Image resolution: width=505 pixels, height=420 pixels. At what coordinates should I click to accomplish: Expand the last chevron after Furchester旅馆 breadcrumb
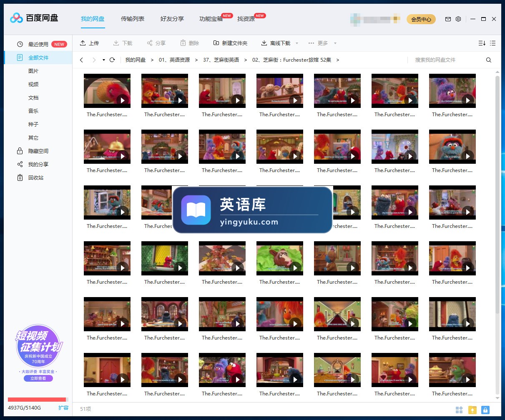point(338,60)
